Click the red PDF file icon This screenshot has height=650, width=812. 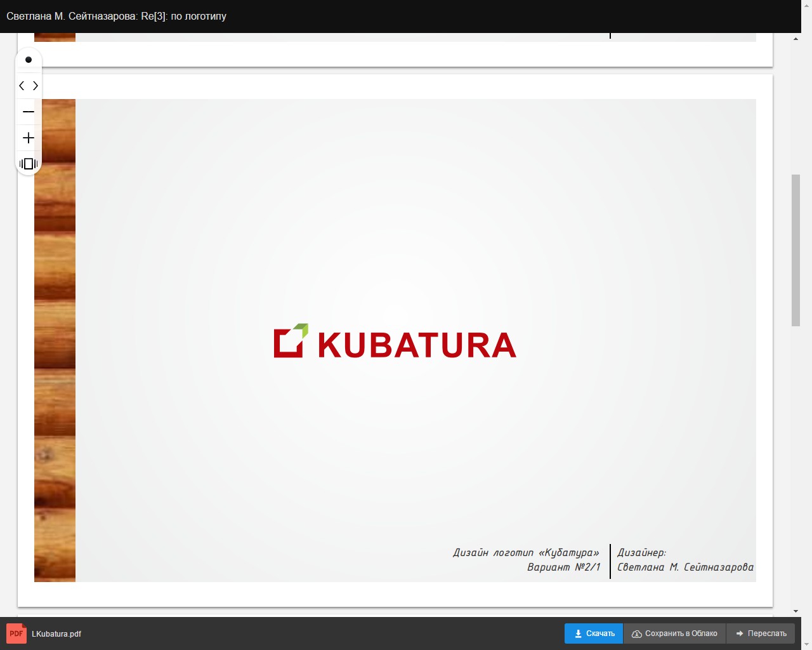pos(16,633)
